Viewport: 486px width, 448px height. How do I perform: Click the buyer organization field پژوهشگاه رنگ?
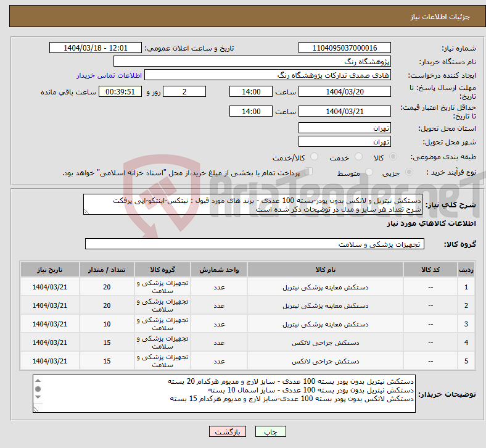252,61
